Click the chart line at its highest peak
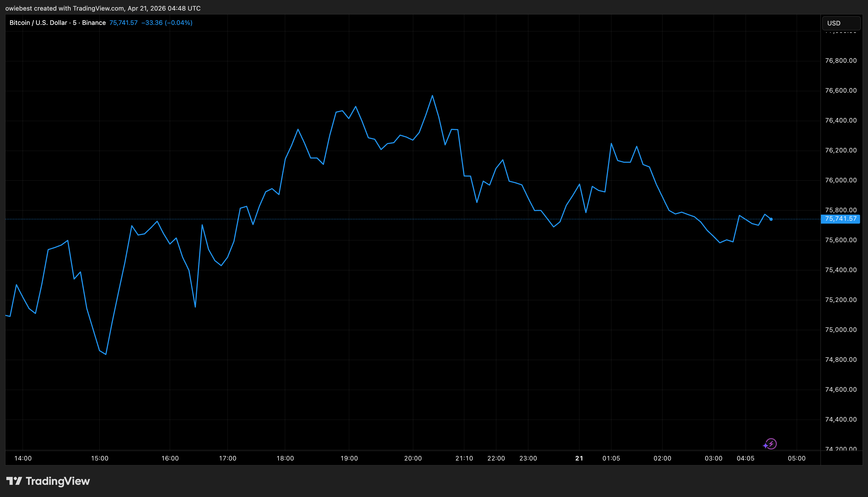The width and height of the screenshot is (868, 497). pyautogui.click(x=432, y=96)
